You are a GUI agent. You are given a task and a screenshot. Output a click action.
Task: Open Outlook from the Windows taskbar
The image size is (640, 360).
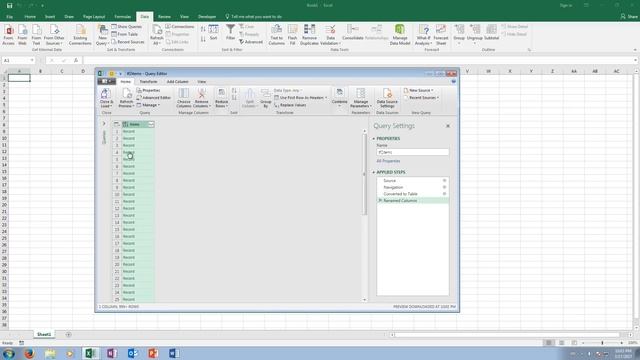[x=132, y=353]
